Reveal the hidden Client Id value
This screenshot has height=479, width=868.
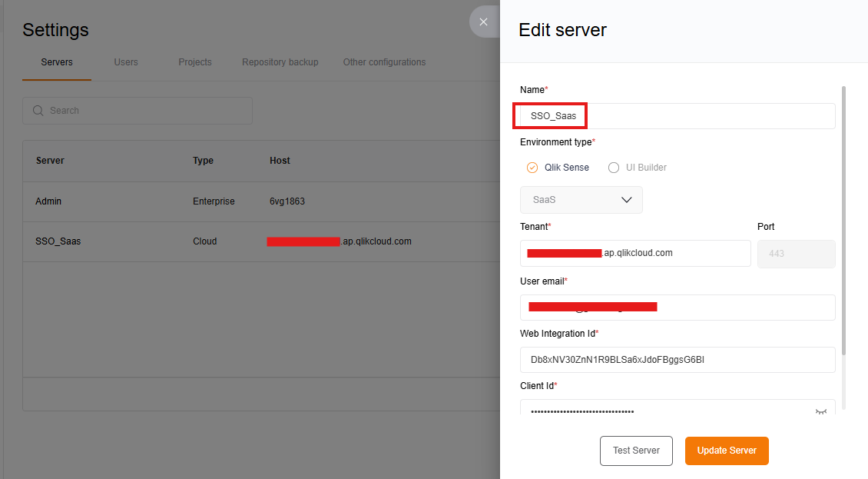click(x=822, y=412)
